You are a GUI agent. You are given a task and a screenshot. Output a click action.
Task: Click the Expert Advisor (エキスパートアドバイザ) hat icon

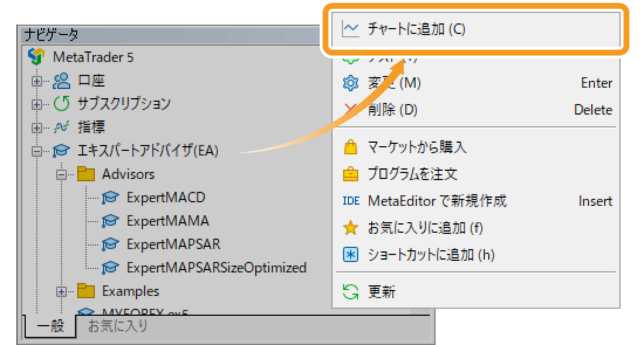tap(61, 150)
